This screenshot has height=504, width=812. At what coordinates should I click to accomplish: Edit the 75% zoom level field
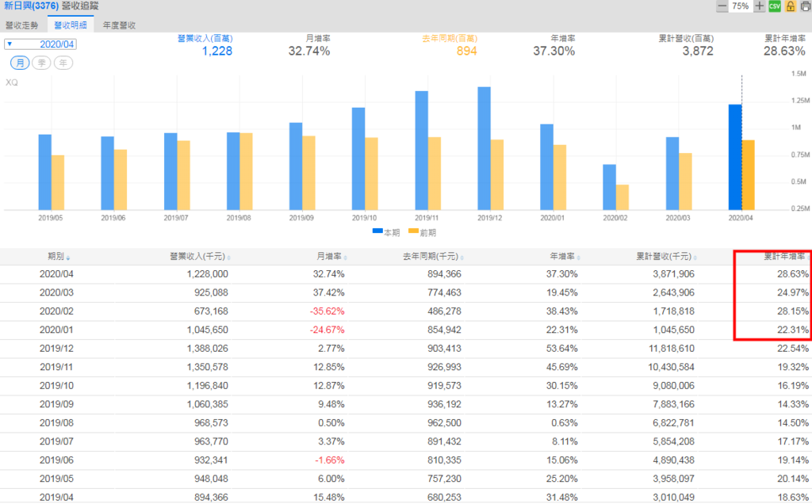pyautogui.click(x=741, y=6)
